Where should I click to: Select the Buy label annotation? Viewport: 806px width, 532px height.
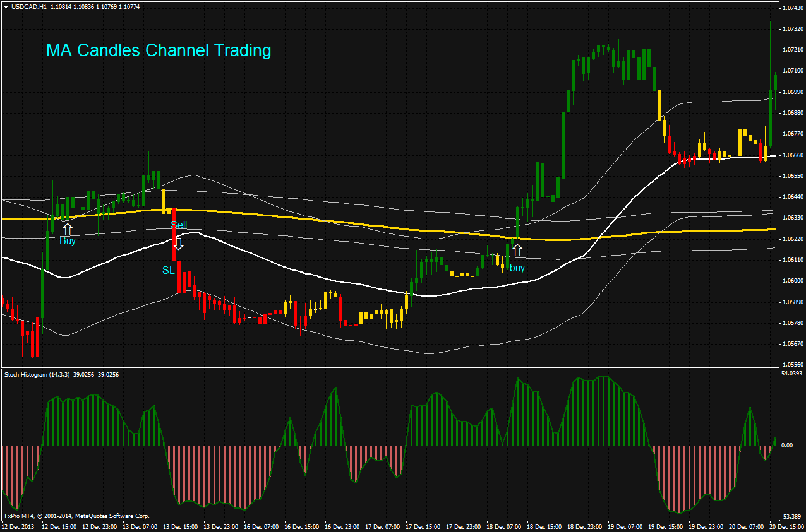(x=67, y=240)
